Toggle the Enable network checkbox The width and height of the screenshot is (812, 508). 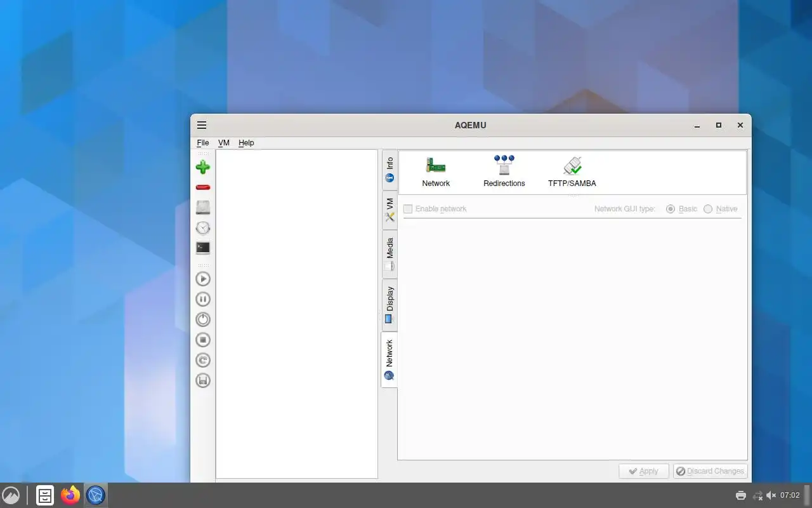[435, 209]
